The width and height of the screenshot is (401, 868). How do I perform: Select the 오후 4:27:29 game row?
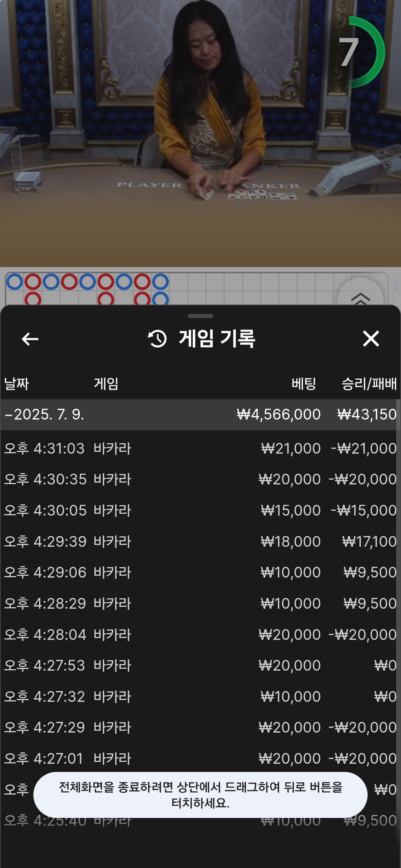click(x=200, y=727)
